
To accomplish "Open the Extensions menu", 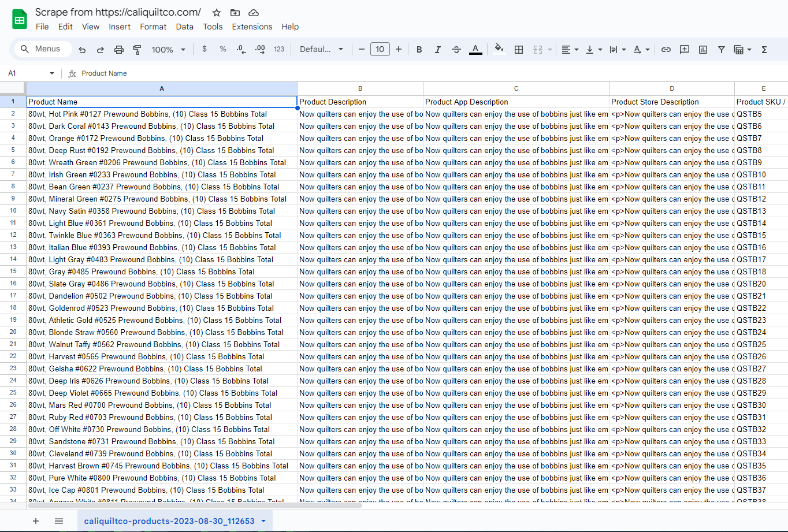I will tap(252, 27).
